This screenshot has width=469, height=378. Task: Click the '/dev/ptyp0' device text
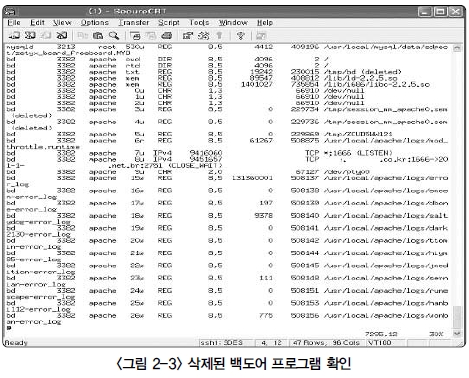[347, 172]
